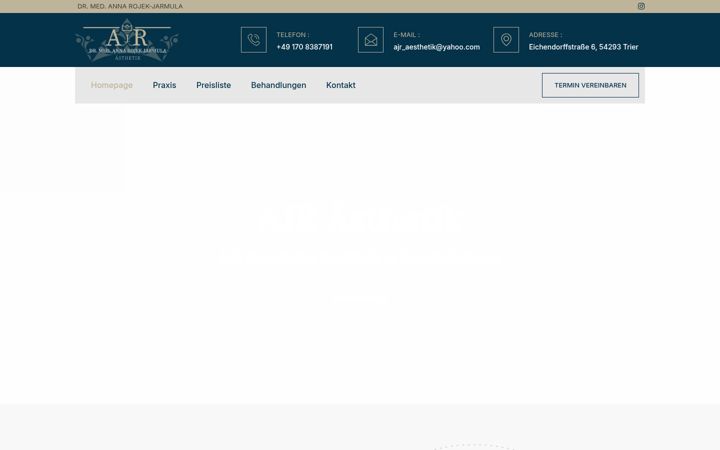Click the location pin icon box
The image size is (720, 450).
coord(506,40)
